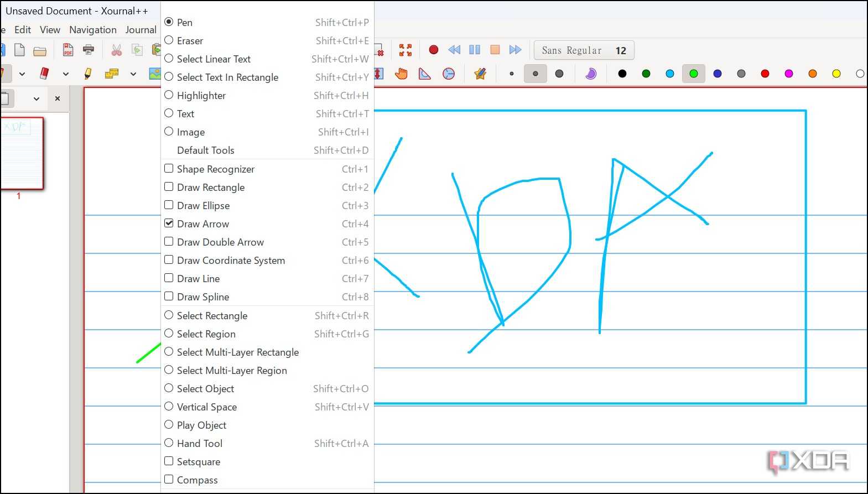Open a file via the folder icon
Image resolution: width=868 pixels, height=494 pixels.
(40, 51)
